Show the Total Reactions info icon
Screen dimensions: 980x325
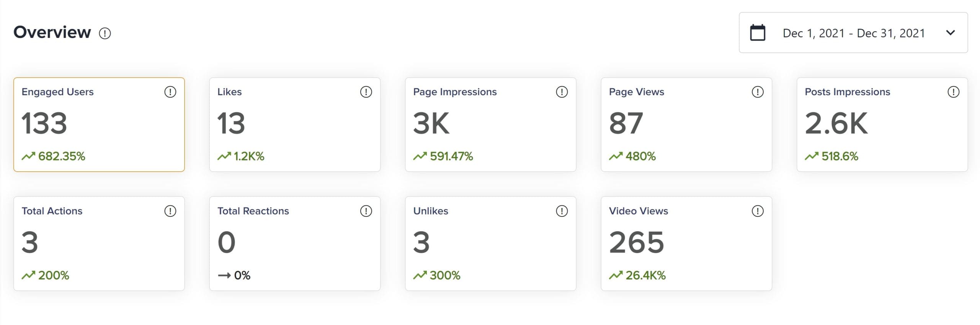(366, 211)
